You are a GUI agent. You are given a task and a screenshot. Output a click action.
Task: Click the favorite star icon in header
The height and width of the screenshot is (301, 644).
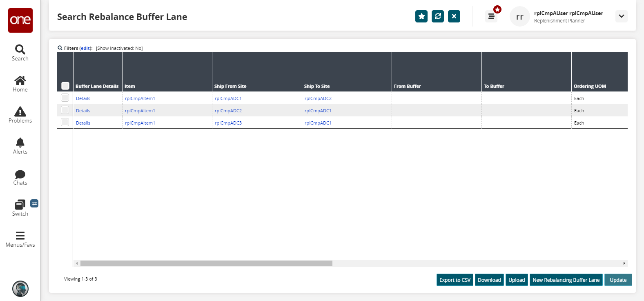pos(421,16)
